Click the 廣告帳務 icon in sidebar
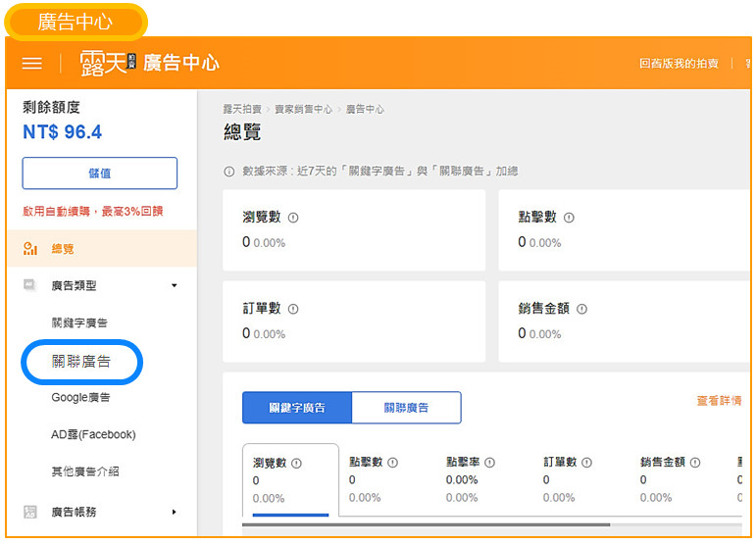 tap(29, 512)
